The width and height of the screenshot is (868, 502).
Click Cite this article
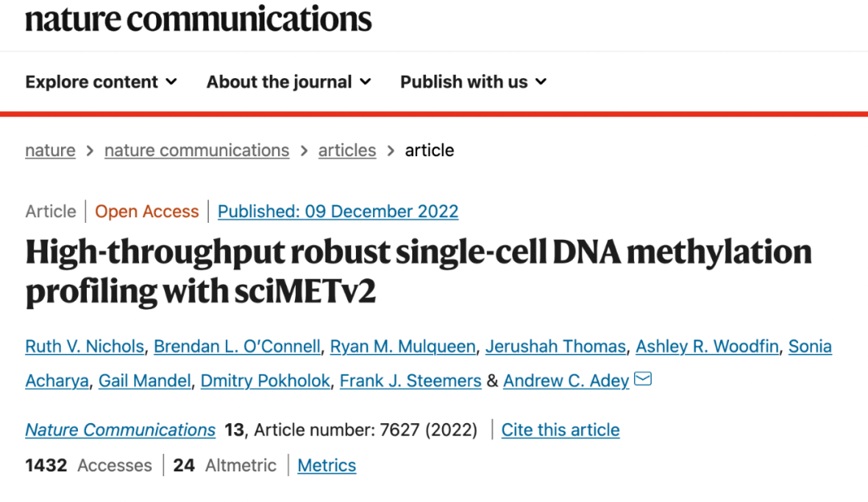(x=560, y=430)
